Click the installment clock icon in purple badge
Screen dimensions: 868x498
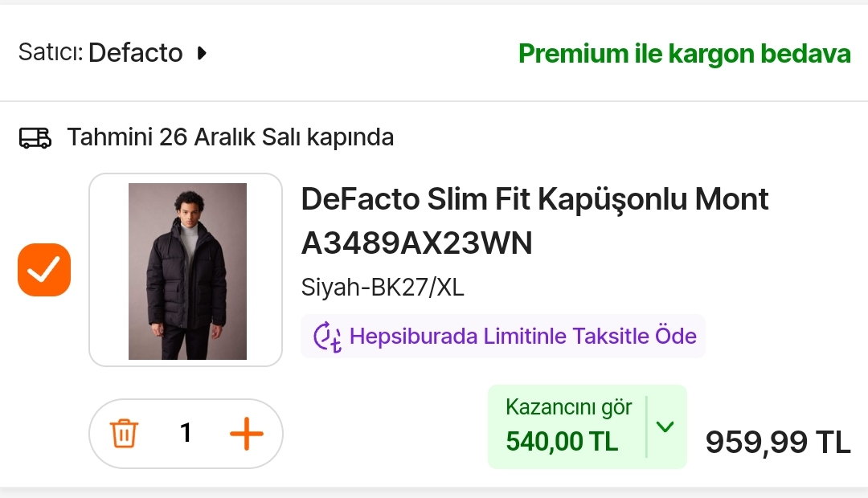(327, 336)
